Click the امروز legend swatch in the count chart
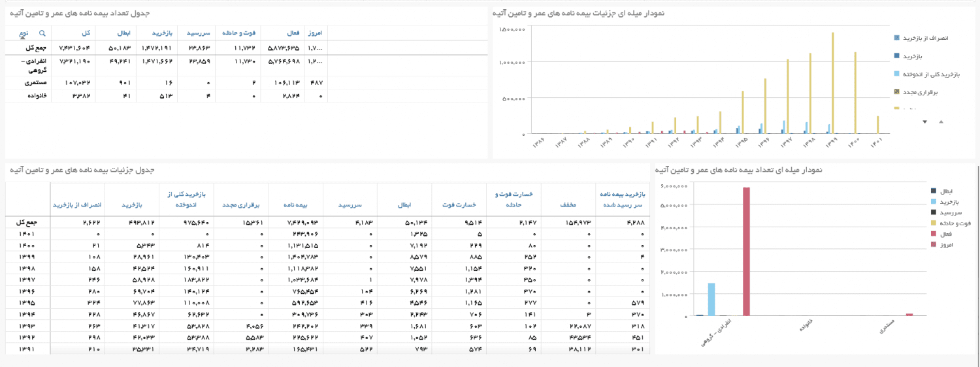This screenshot has width=980, height=367. pos(934,244)
